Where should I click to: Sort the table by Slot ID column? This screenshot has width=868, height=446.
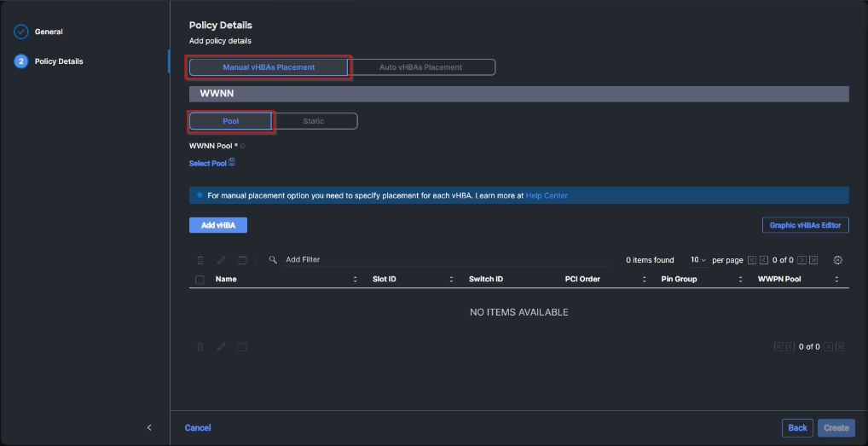(x=451, y=280)
